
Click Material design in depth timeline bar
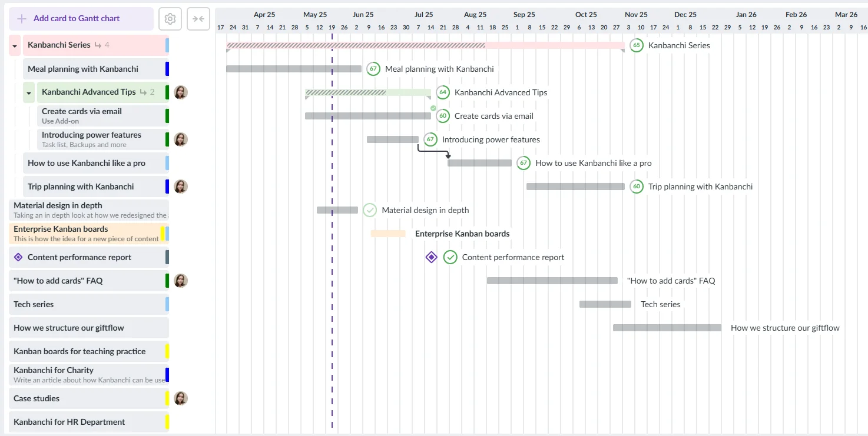pyautogui.click(x=337, y=210)
